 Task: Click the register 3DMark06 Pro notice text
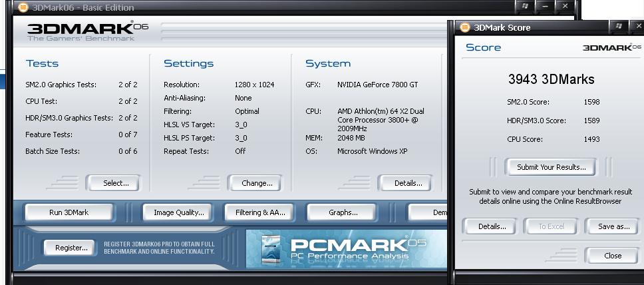pos(159,248)
